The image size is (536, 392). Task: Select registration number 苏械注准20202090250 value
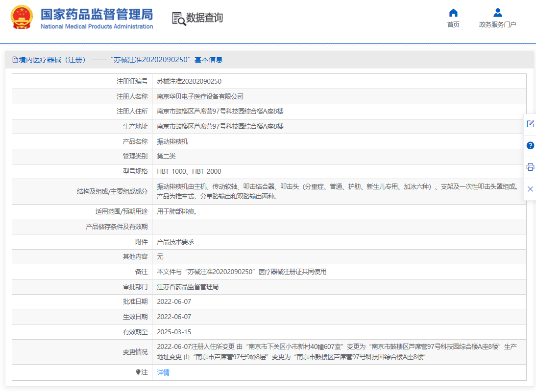tap(189, 81)
